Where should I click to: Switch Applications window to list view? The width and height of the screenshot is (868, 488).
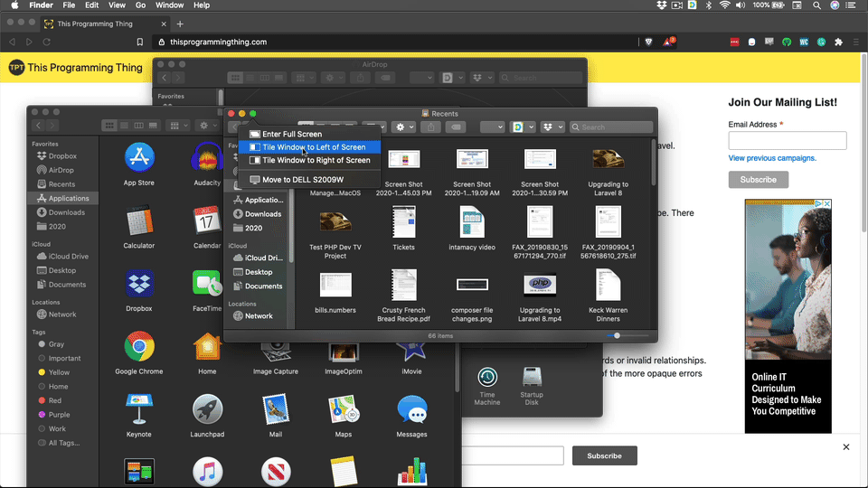pos(122,126)
